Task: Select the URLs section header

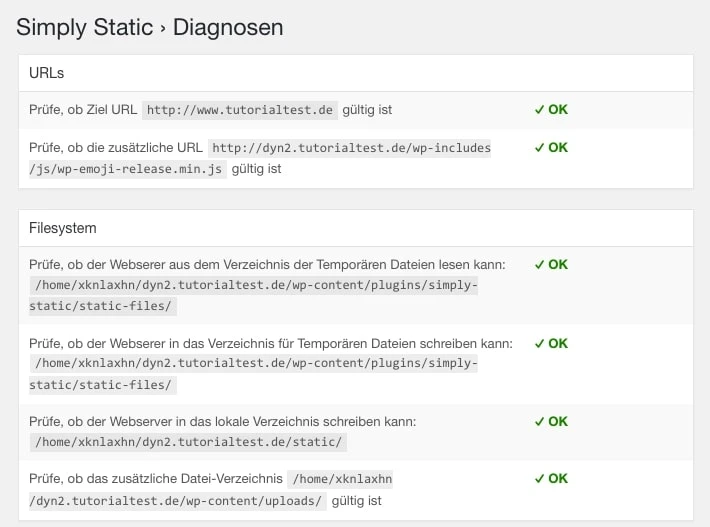Action: point(48,73)
